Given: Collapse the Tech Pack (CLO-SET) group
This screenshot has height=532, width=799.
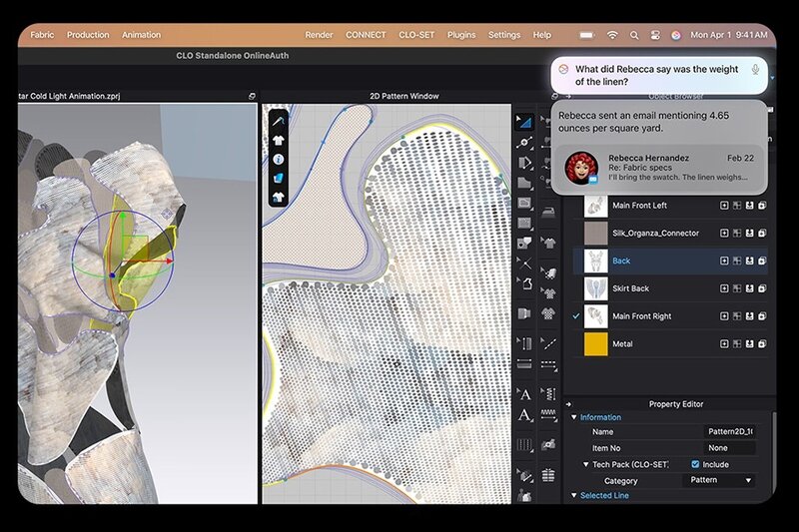Looking at the screenshot, I should (585, 464).
